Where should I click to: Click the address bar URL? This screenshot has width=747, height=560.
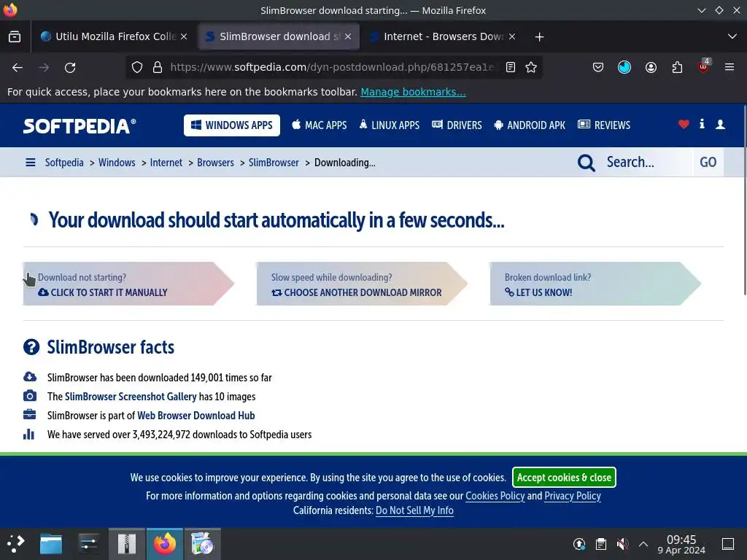(332, 68)
